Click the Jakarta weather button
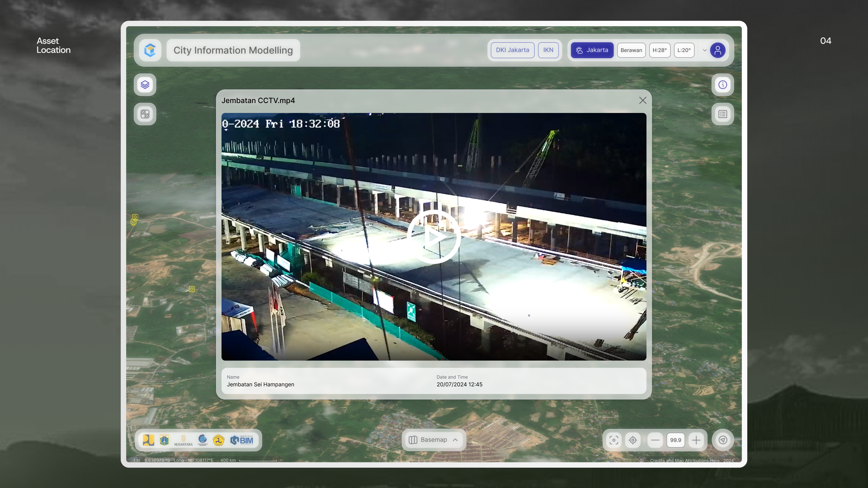This screenshot has width=868, height=488. pos(592,50)
